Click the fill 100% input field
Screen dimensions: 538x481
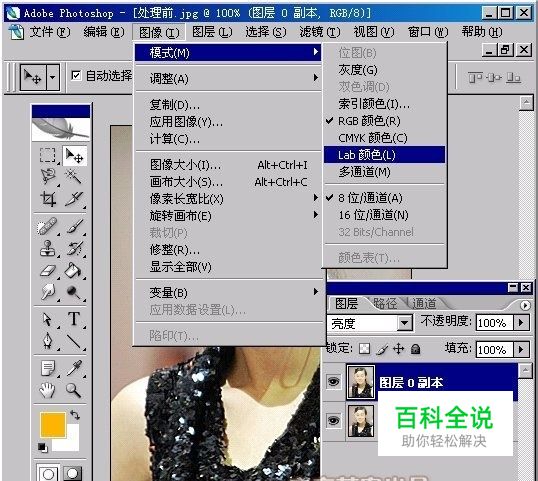point(494,350)
